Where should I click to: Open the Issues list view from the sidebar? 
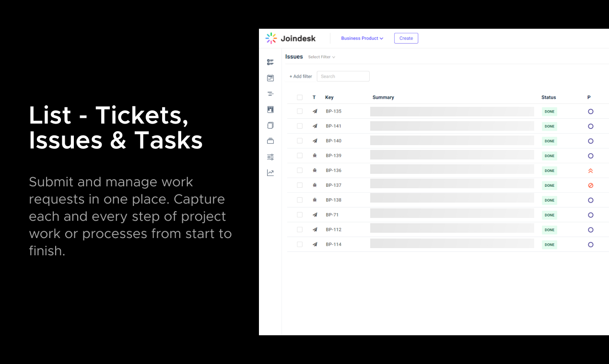[x=270, y=62]
